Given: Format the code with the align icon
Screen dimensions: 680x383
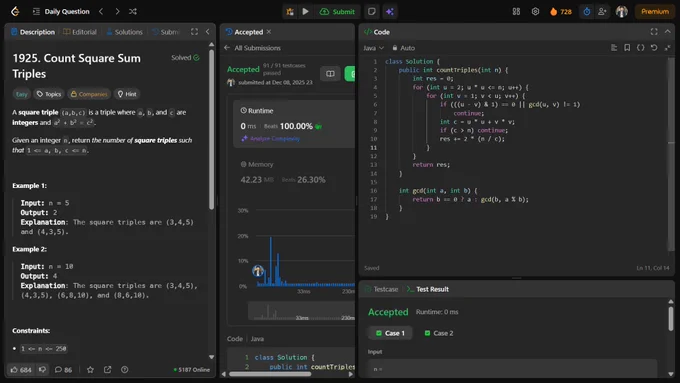Looking at the screenshot, I should (x=614, y=48).
